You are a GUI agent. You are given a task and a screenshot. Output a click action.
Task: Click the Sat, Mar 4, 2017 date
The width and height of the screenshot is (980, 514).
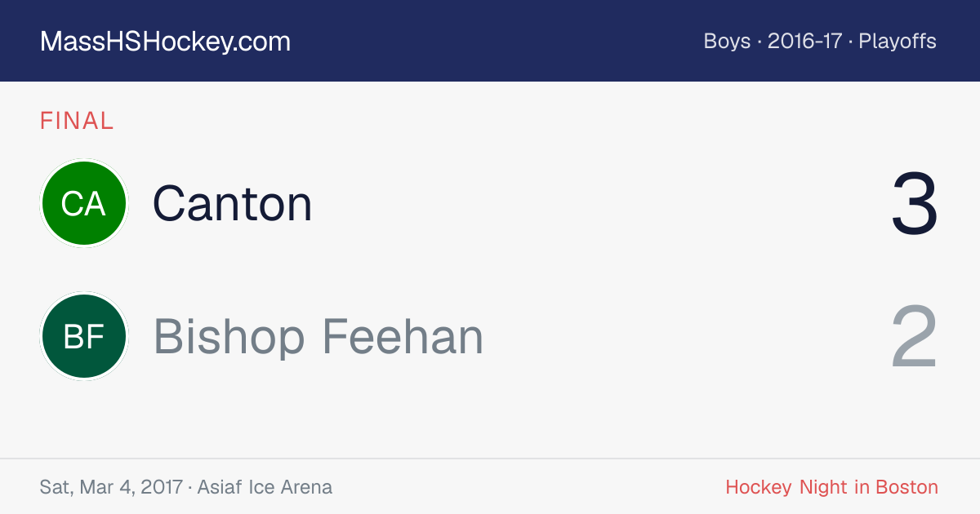point(111,488)
